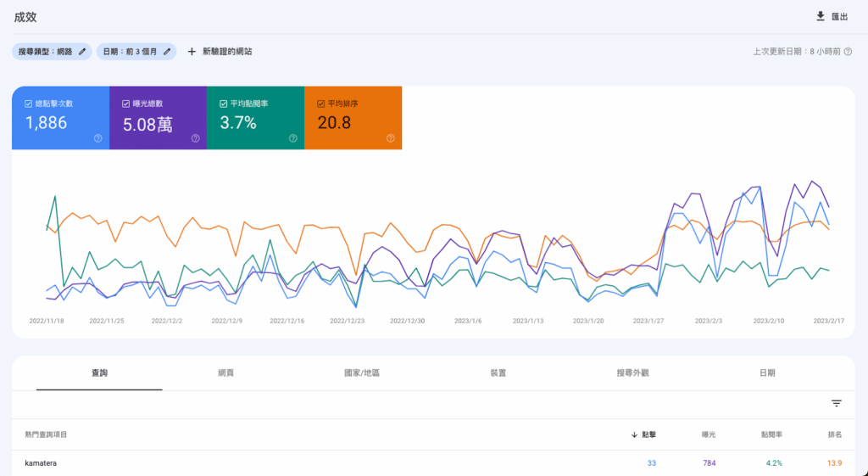Switch to the 網頁 tab
868x476 pixels.
pyautogui.click(x=225, y=373)
